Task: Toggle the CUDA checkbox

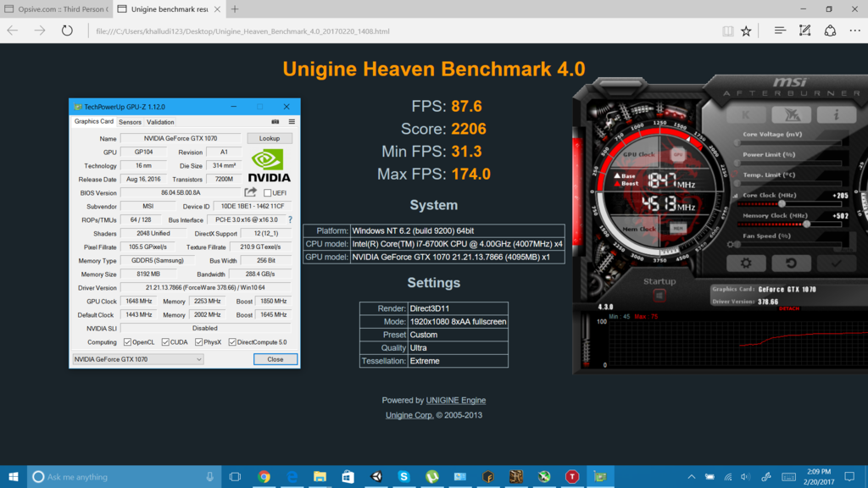Action: [165, 342]
